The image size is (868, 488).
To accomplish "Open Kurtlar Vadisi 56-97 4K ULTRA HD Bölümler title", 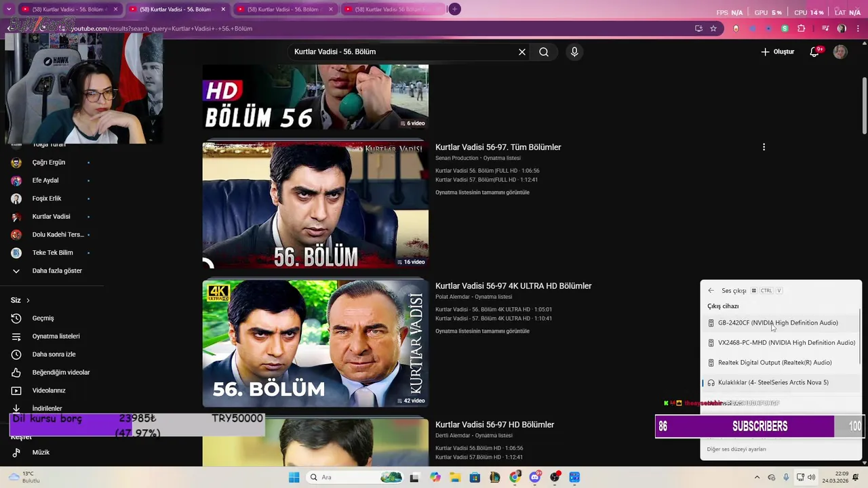I will 513,286.
